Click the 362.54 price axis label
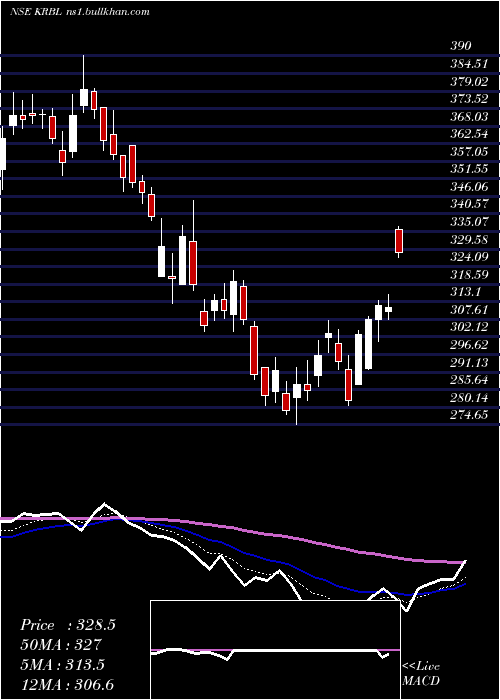 (469, 134)
